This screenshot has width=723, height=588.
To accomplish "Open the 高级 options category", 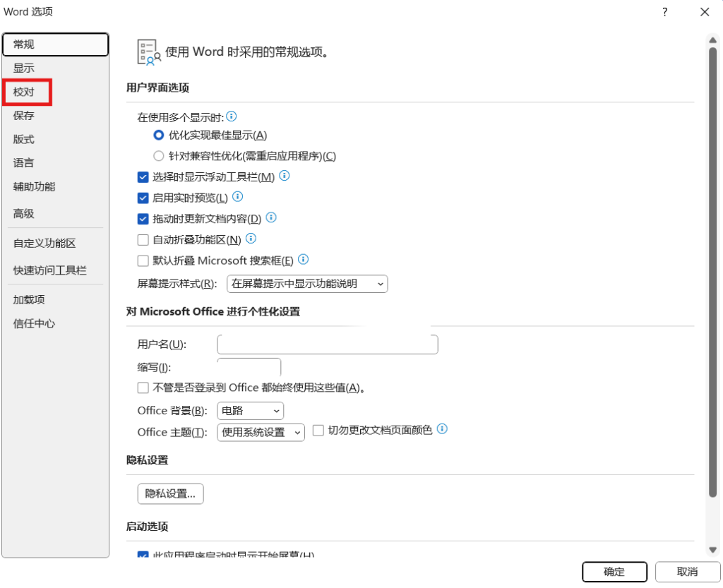I will click(x=24, y=213).
